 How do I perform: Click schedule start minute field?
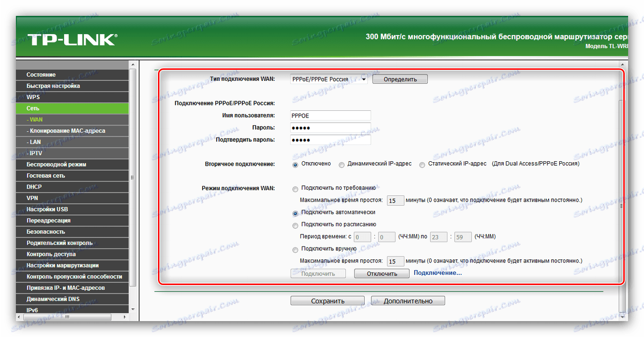click(387, 237)
